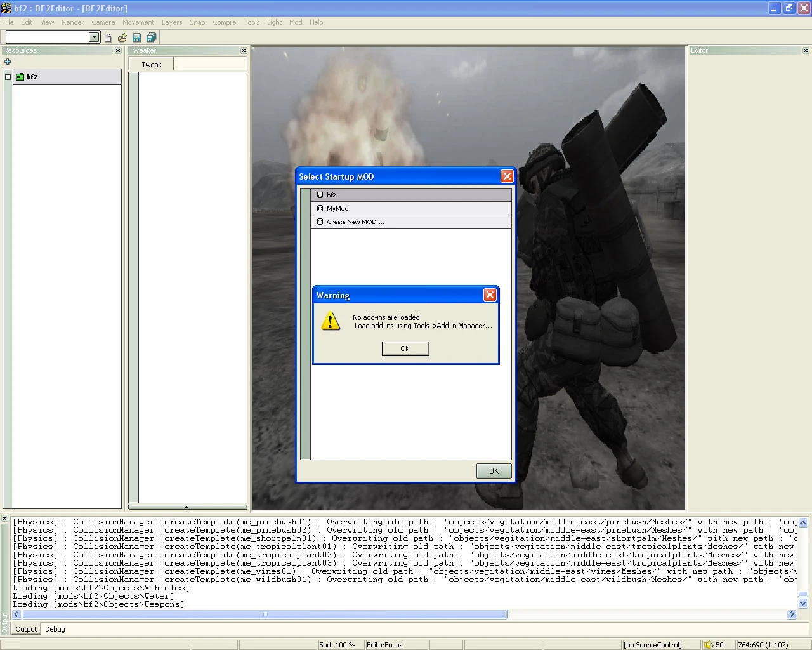Restore down the BF2Editor window

[789, 8]
